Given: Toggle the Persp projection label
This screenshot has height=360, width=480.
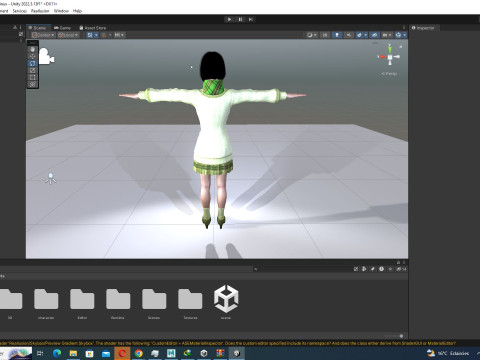Looking at the screenshot, I should click(389, 73).
